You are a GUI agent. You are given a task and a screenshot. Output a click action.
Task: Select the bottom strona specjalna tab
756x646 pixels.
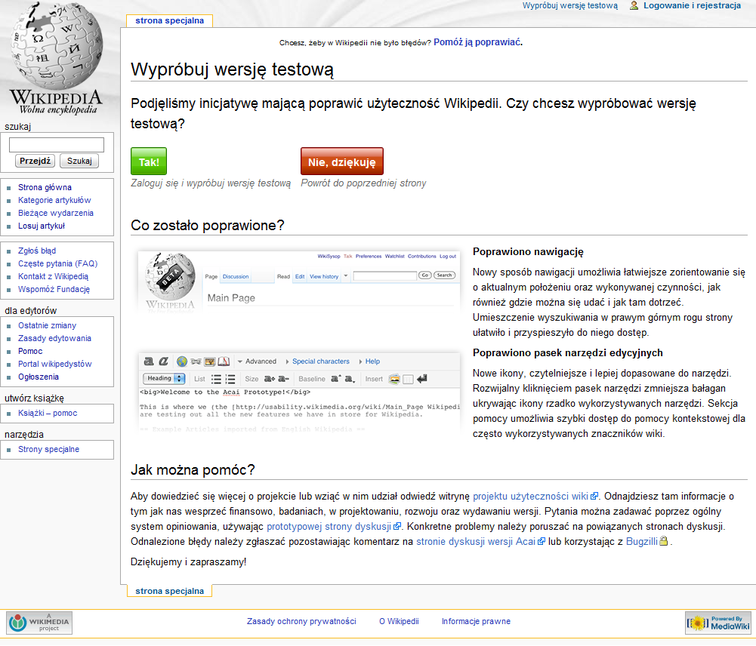[x=170, y=591]
